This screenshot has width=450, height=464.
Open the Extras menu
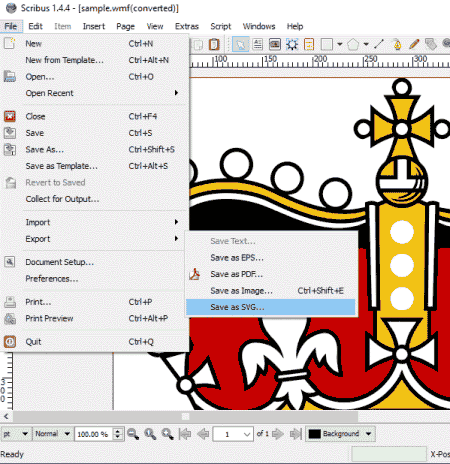187,26
